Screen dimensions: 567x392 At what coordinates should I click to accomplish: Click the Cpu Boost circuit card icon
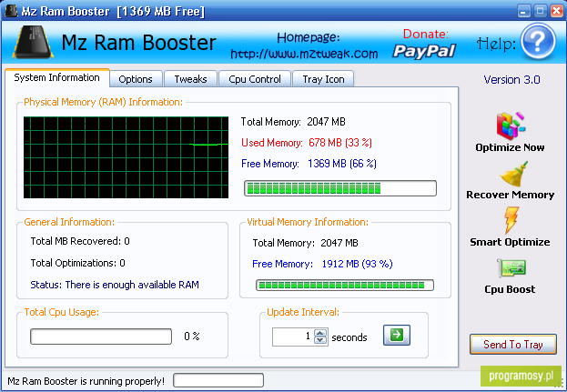pos(511,268)
